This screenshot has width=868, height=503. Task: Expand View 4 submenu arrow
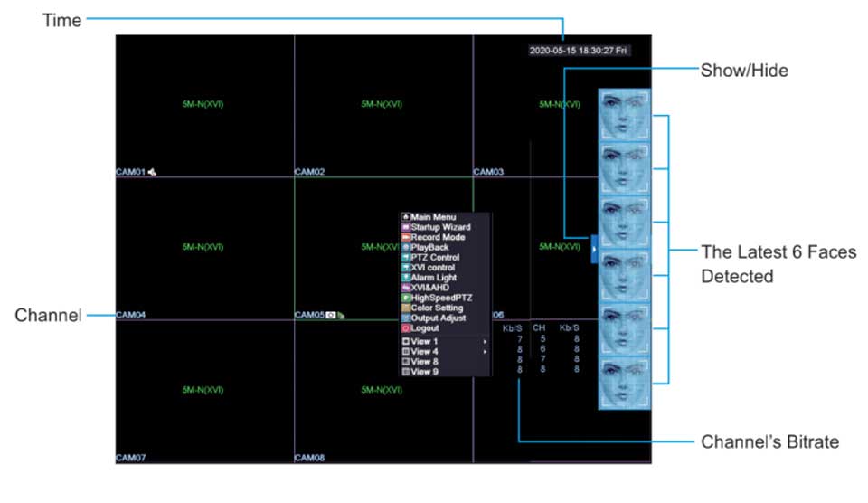click(x=486, y=352)
